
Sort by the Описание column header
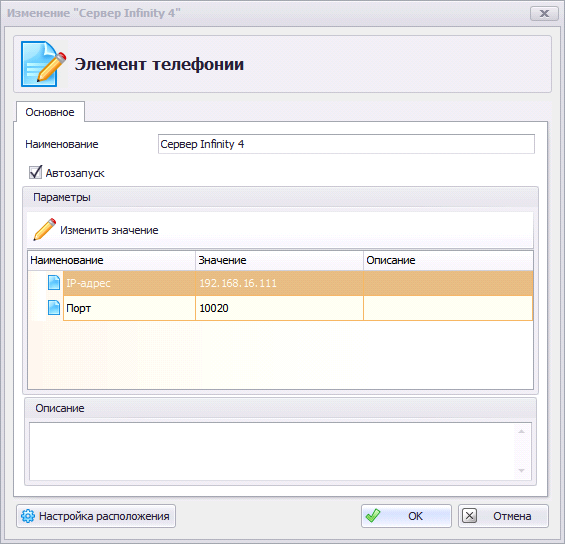click(x=448, y=260)
